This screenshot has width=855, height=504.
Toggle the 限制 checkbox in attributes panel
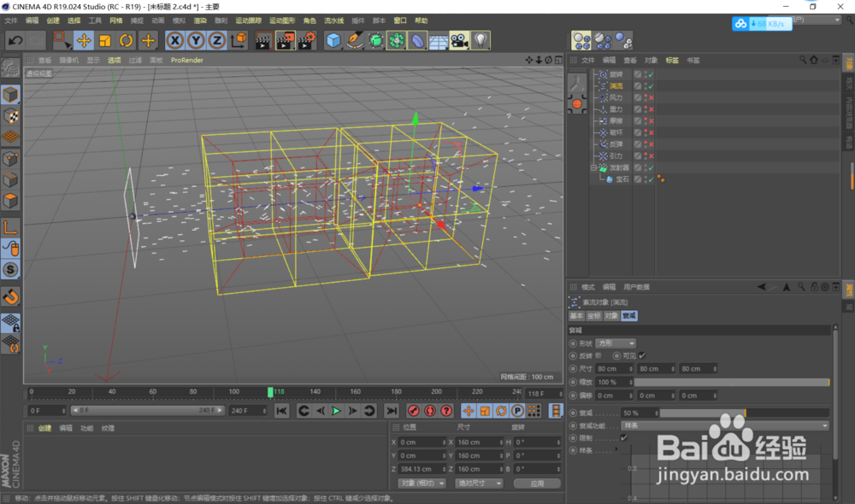(624, 437)
